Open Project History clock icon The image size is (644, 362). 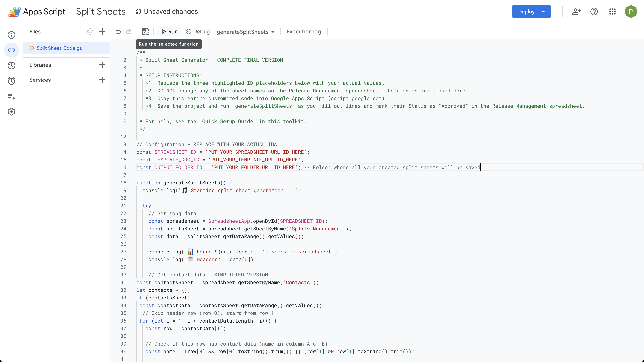point(11,66)
